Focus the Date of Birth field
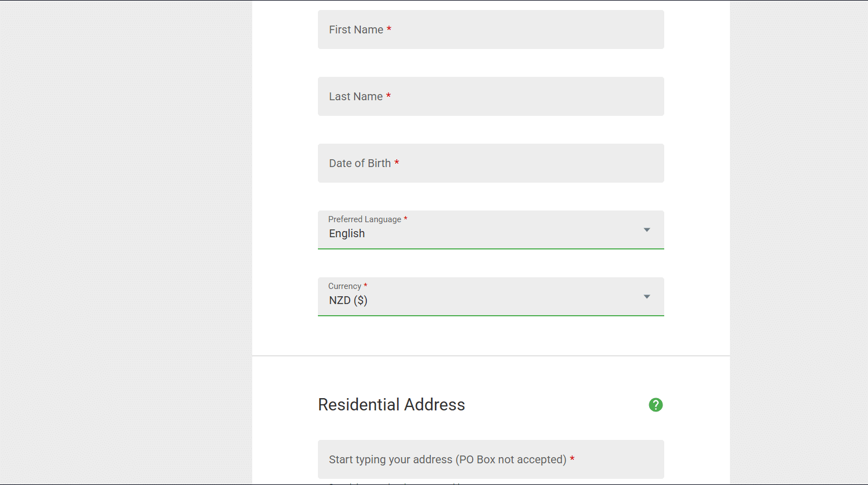This screenshot has height=485, width=868. 491,163
